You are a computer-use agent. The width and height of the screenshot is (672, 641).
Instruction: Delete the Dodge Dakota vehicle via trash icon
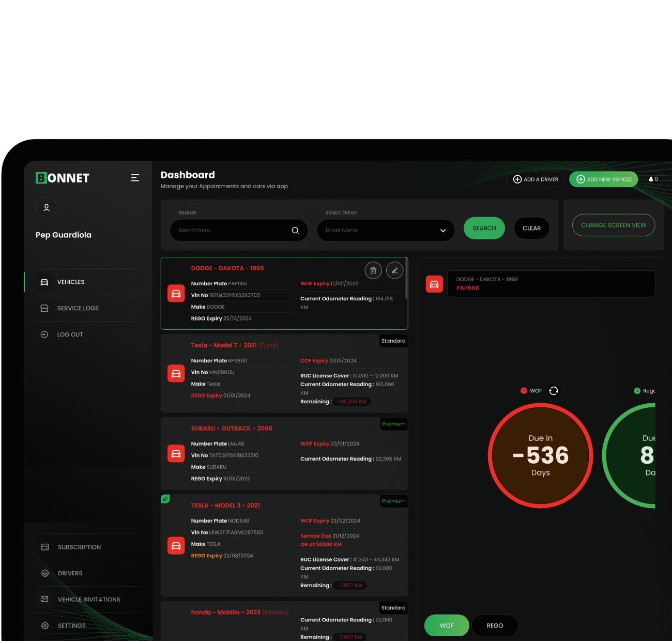[373, 270]
